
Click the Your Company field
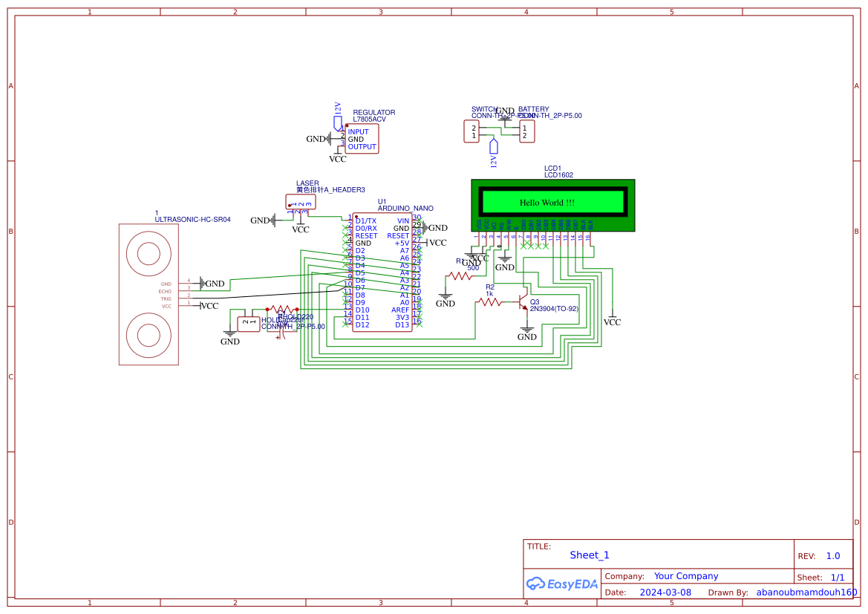[x=686, y=575]
